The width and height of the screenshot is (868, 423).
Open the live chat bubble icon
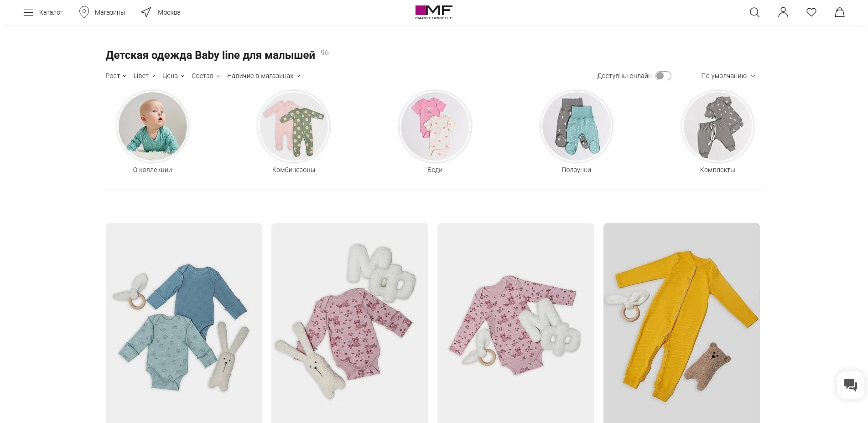[850, 385]
